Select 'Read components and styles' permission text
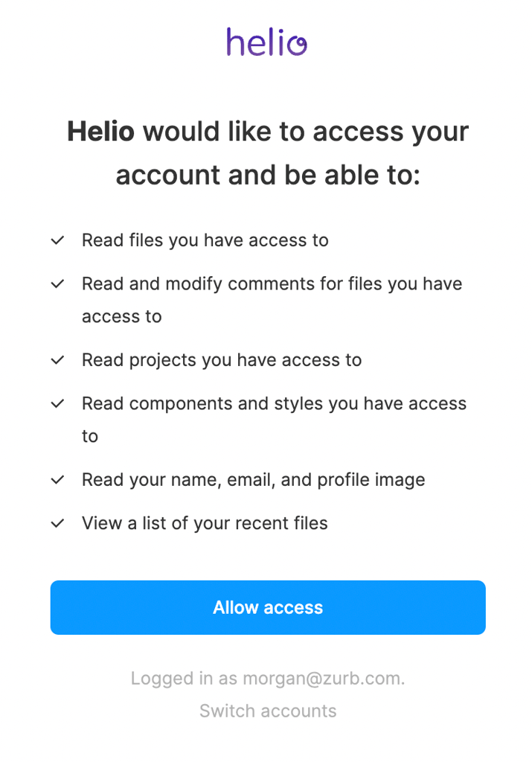Viewport: 532px width, 762px height. click(274, 420)
